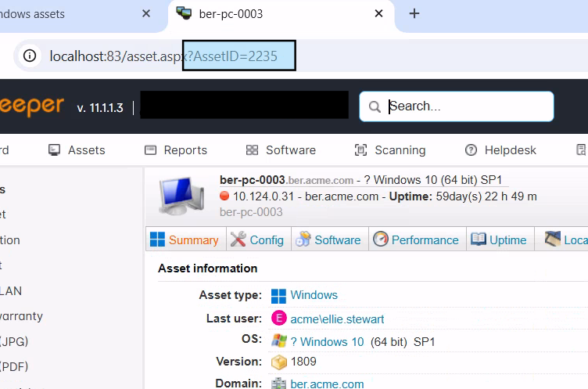Click the red status indicator dot
This screenshot has height=389, width=588.
224,196
